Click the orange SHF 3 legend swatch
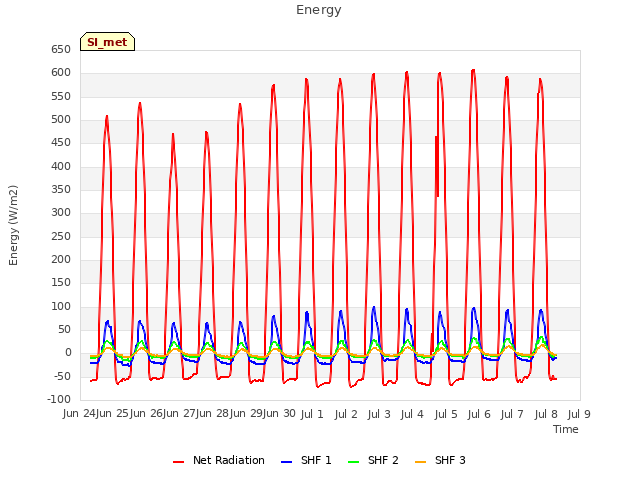 click(x=420, y=462)
